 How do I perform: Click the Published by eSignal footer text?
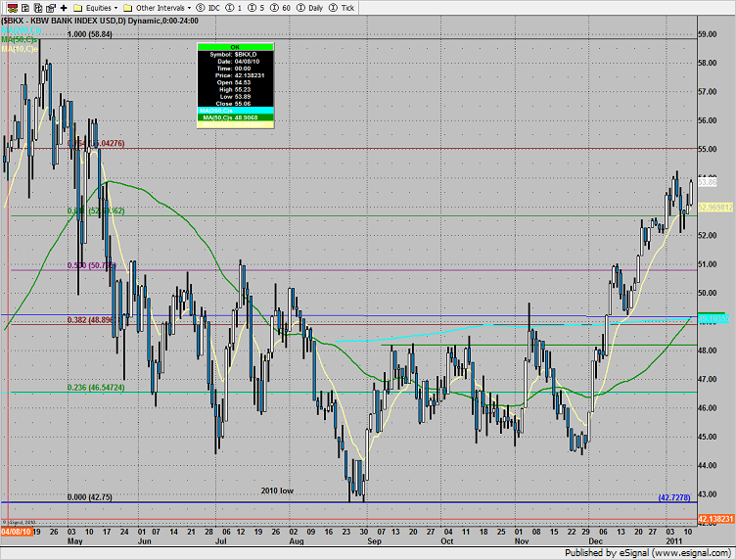coord(647,553)
